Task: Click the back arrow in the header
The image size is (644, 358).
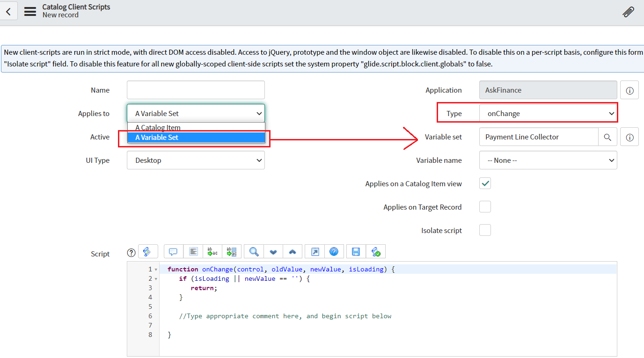Action: (8, 11)
